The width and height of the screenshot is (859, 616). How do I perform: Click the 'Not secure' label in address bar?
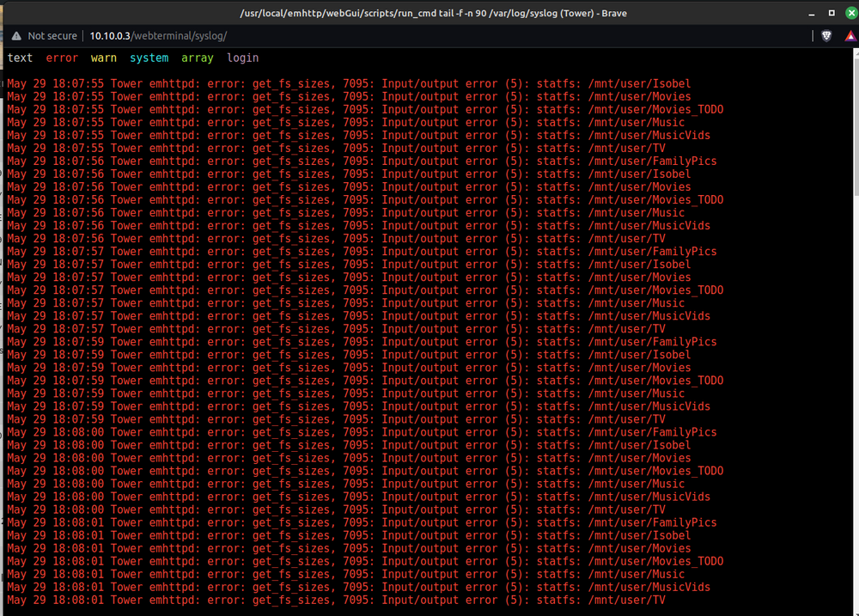point(52,35)
